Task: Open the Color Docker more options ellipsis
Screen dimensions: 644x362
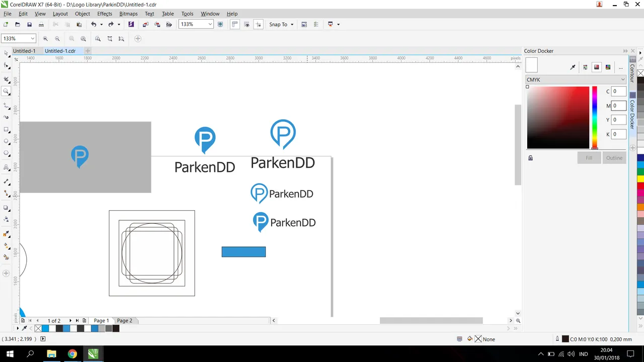Action: click(x=621, y=67)
